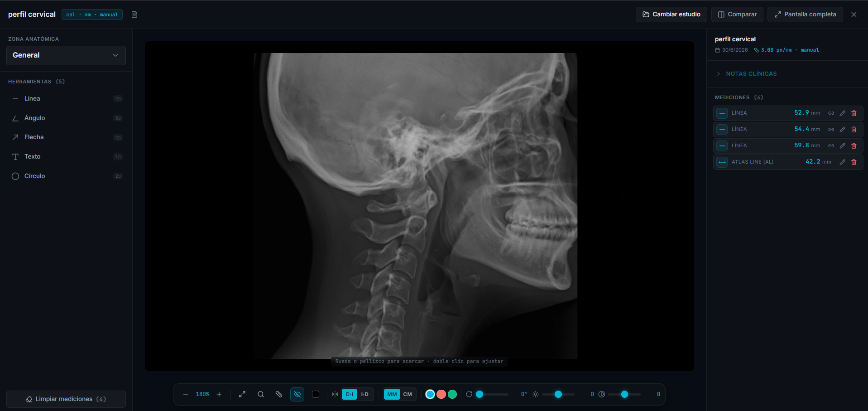Click the cal · mm · manual badge
Screen dimensions: 868x411
(x=92, y=15)
